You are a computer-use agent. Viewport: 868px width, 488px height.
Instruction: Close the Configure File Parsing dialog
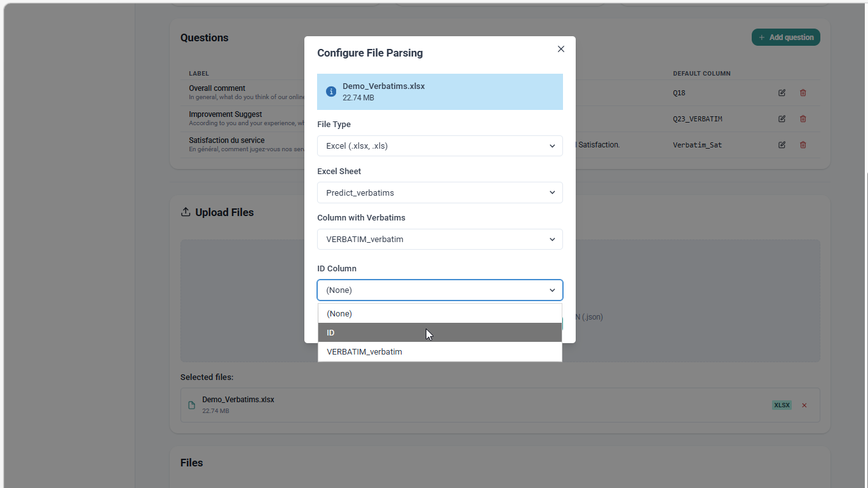560,49
